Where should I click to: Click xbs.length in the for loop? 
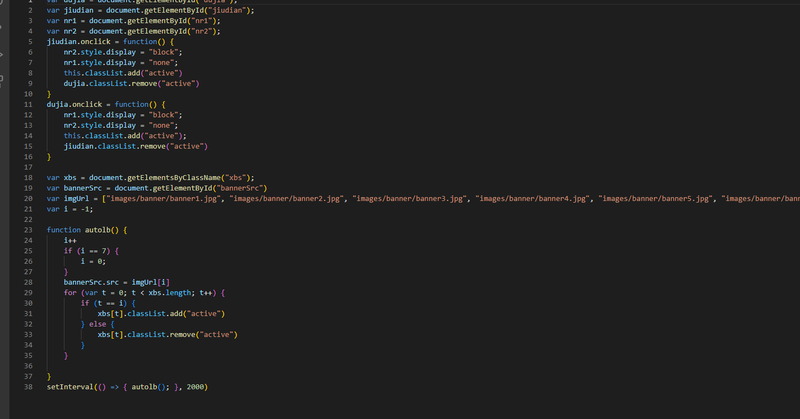click(x=170, y=293)
